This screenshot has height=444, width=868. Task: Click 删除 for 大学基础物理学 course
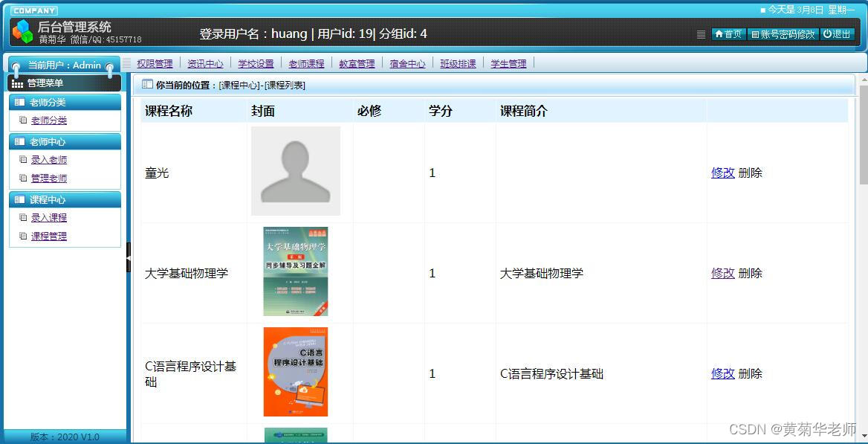[x=750, y=273]
